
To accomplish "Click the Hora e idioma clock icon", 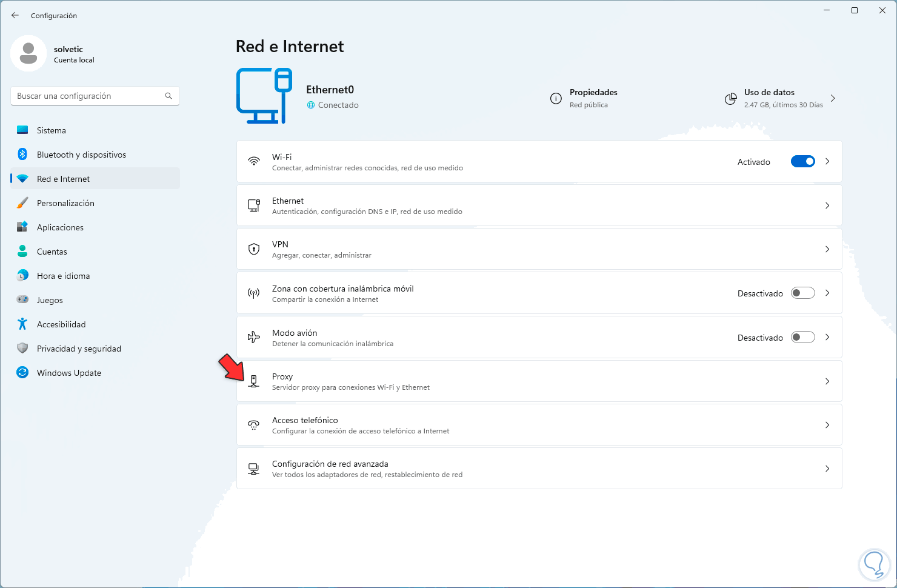I will pos(22,276).
